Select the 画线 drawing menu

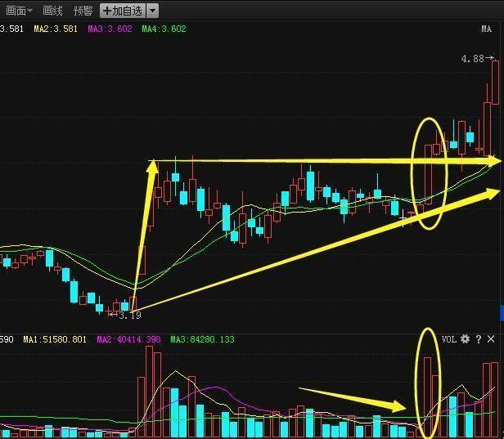pos(52,11)
